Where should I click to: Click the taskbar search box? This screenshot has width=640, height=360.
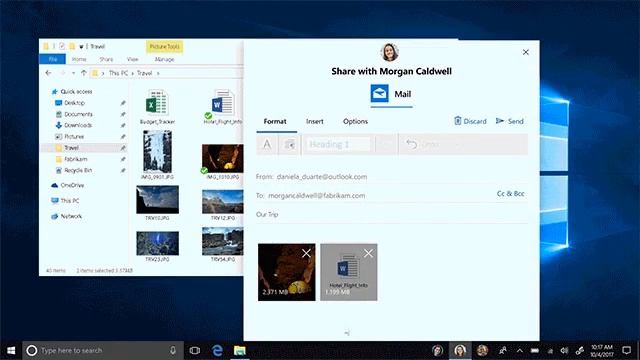coord(103,350)
